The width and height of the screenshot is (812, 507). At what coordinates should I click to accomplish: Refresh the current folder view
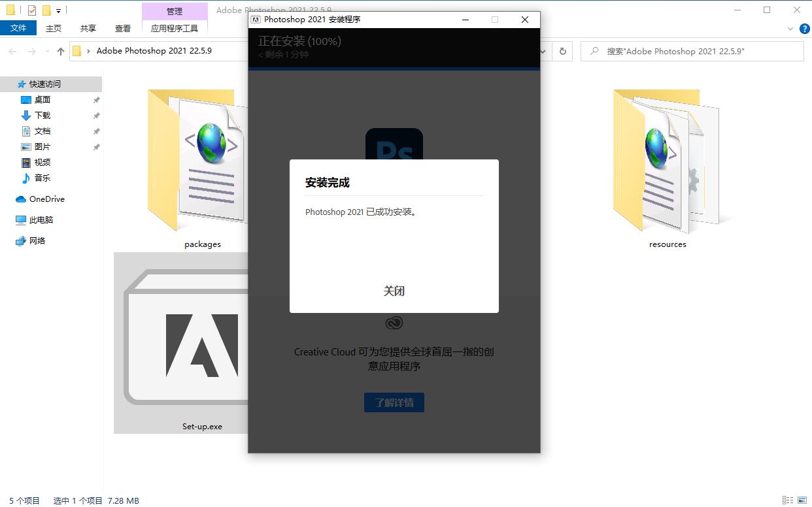coord(562,51)
